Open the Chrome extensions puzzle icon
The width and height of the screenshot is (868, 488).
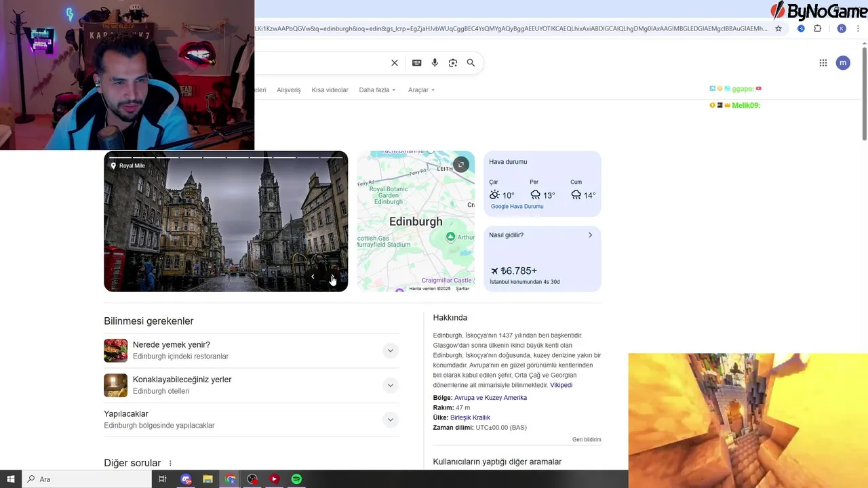817,28
